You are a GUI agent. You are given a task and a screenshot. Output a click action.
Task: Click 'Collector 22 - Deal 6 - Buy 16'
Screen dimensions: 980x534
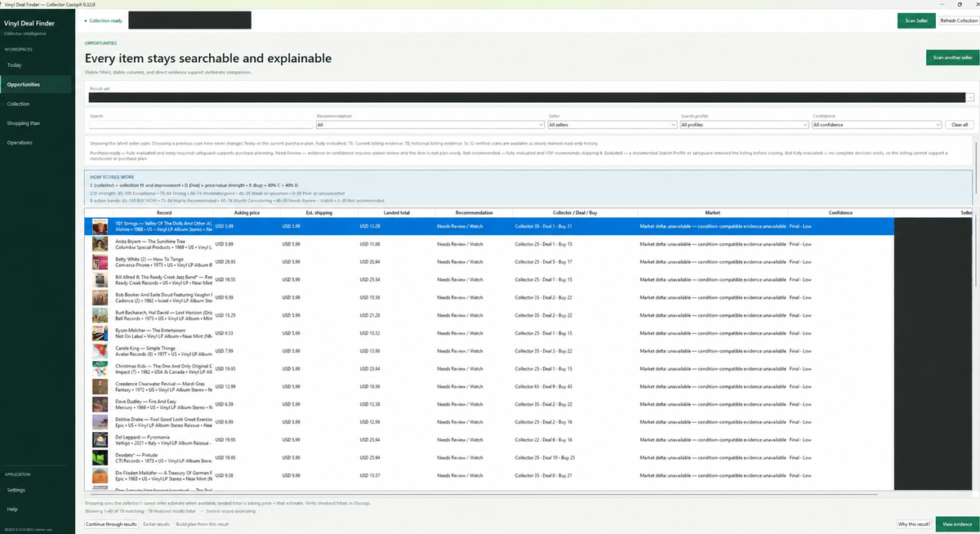(x=543, y=439)
